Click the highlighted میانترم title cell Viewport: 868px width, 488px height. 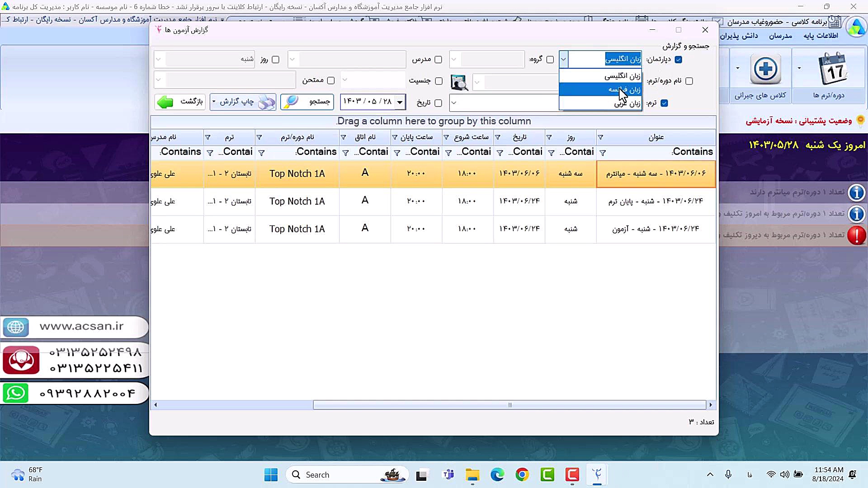click(656, 174)
